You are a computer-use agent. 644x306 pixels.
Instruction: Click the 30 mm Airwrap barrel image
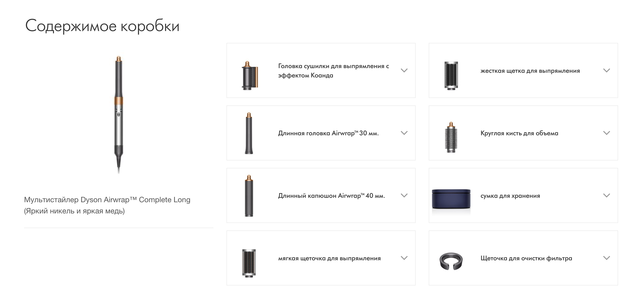click(249, 133)
